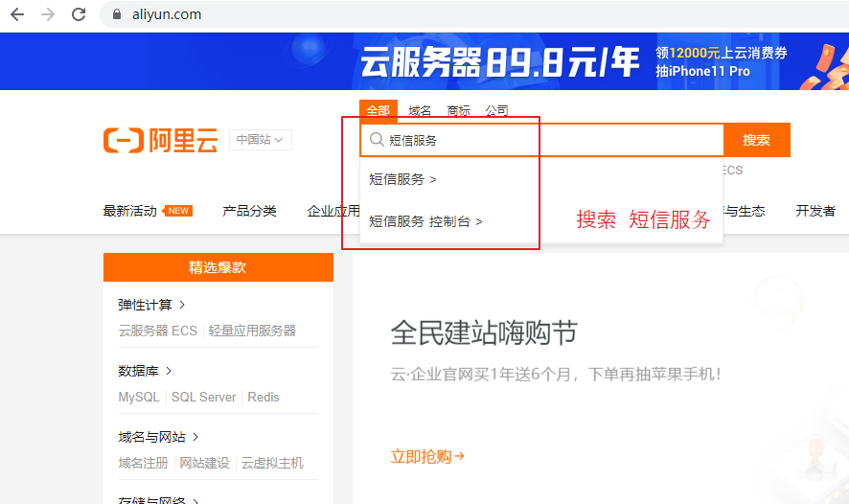Open the 云服务器 ECS link
This screenshot has height=504, width=849.
coord(157,331)
